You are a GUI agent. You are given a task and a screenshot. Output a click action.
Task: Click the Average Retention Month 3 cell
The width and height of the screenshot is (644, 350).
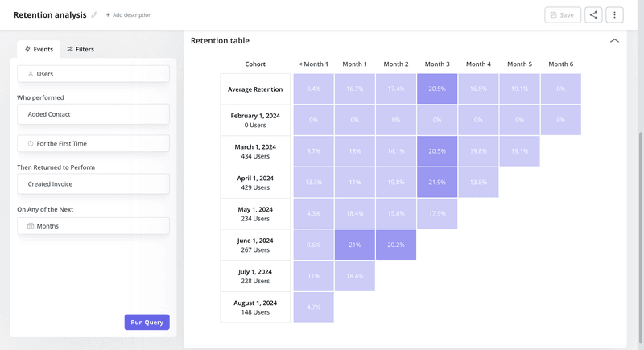click(x=437, y=89)
